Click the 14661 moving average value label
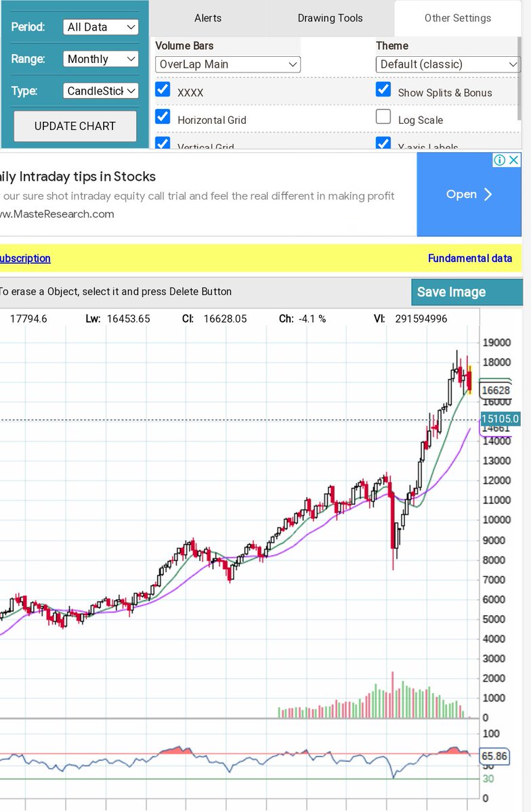 (495, 428)
